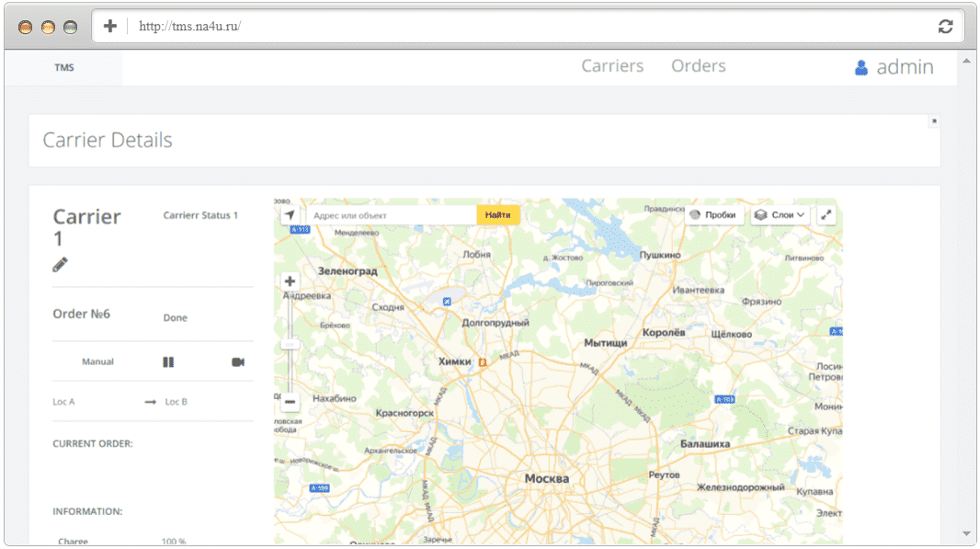
Task: Open the map in fullscreen mode
Action: pos(826,215)
